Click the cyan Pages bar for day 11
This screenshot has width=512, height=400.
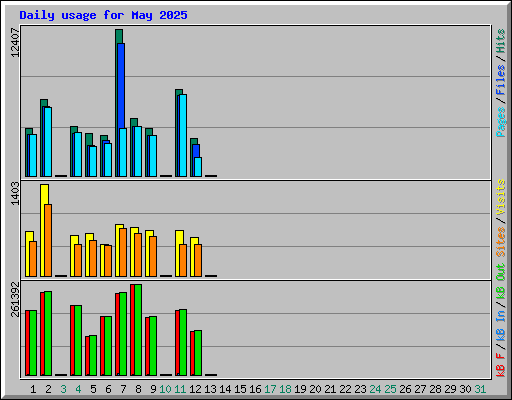coord(183,135)
